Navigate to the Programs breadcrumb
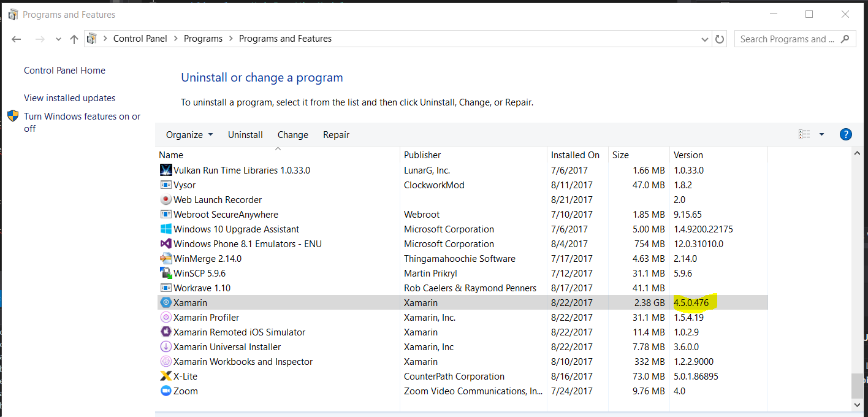The width and height of the screenshot is (868, 417). (x=203, y=39)
